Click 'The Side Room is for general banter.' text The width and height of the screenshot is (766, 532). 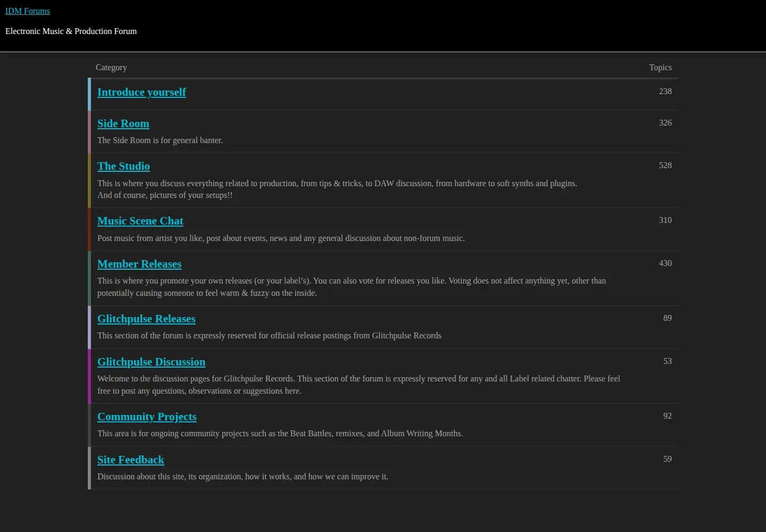(x=160, y=140)
